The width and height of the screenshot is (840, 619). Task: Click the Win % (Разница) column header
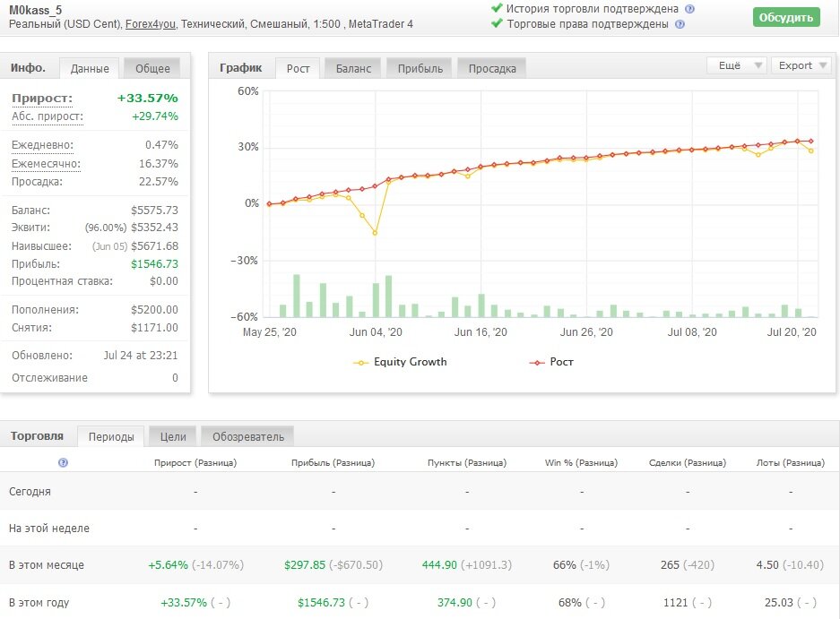[581, 462]
